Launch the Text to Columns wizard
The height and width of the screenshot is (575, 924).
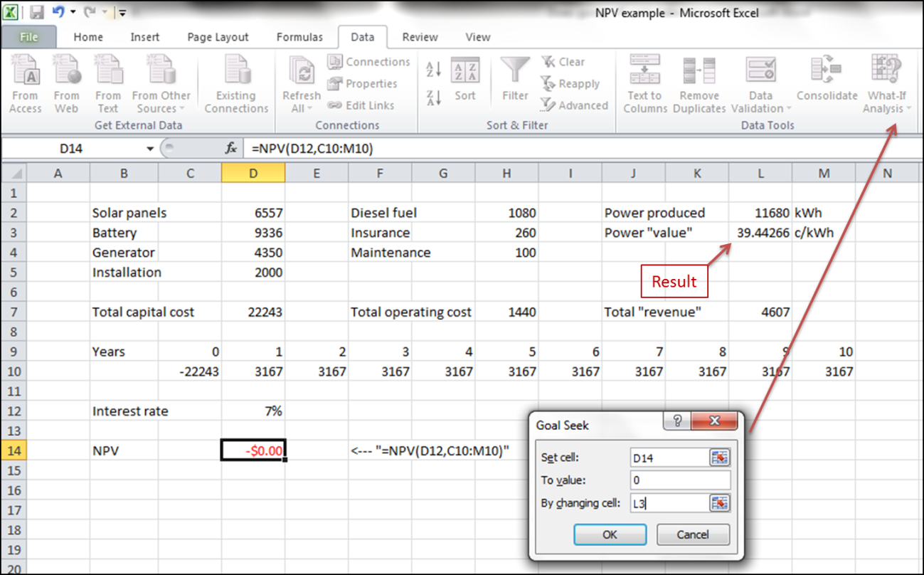point(644,83)
